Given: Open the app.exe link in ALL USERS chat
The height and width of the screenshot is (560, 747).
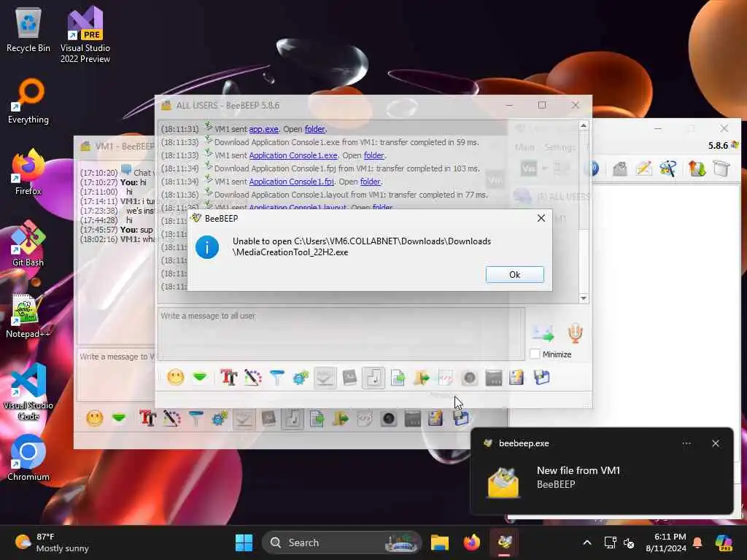Looking at the screenshot, I should pyautogui.click(x=263, y=129).
